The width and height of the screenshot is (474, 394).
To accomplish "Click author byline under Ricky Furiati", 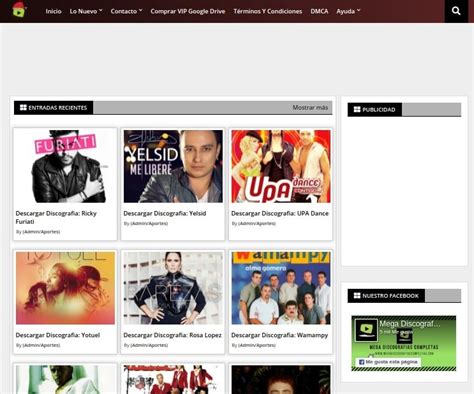I will tap(38, 232).
